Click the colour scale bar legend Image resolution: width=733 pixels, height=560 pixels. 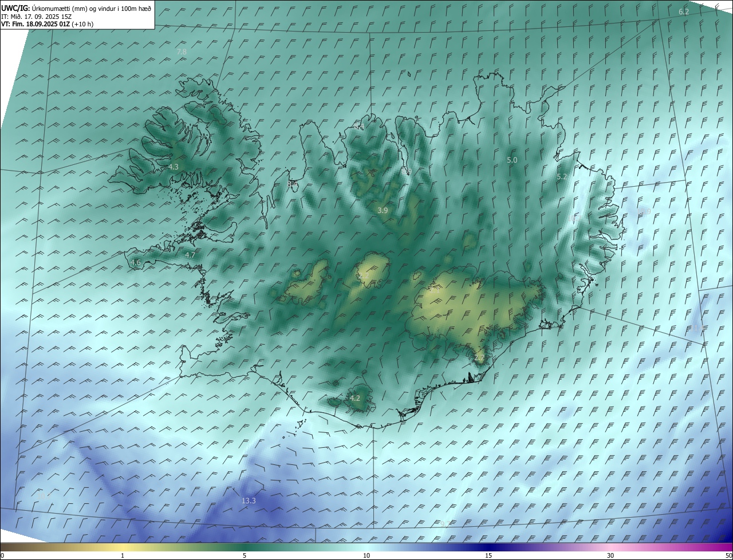[366, 546]
